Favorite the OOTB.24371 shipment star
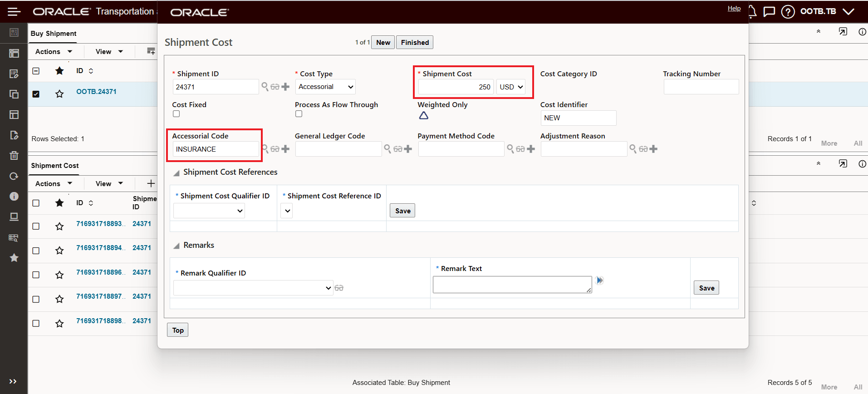 pyautogui.click(x=59, y=94)
